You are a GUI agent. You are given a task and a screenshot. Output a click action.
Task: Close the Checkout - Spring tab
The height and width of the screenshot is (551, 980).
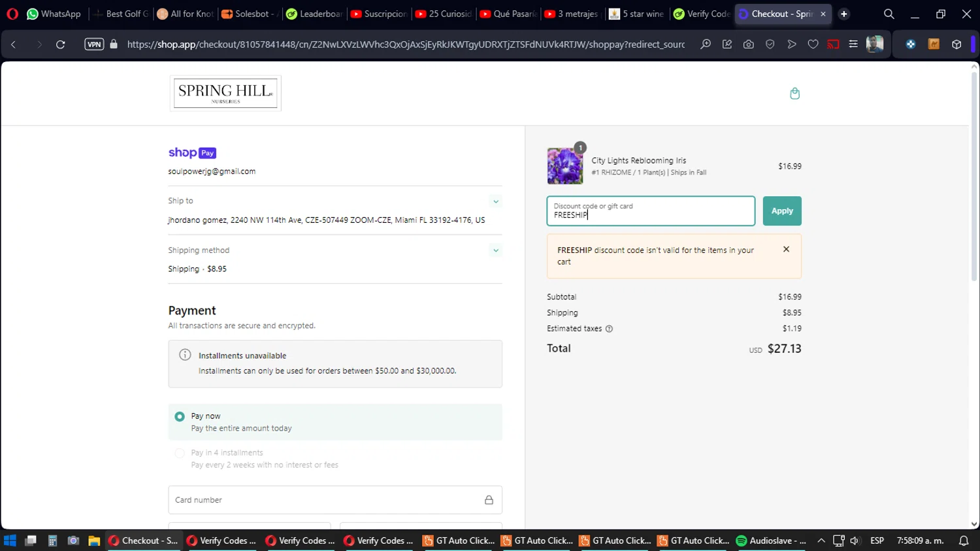point(823,14)
